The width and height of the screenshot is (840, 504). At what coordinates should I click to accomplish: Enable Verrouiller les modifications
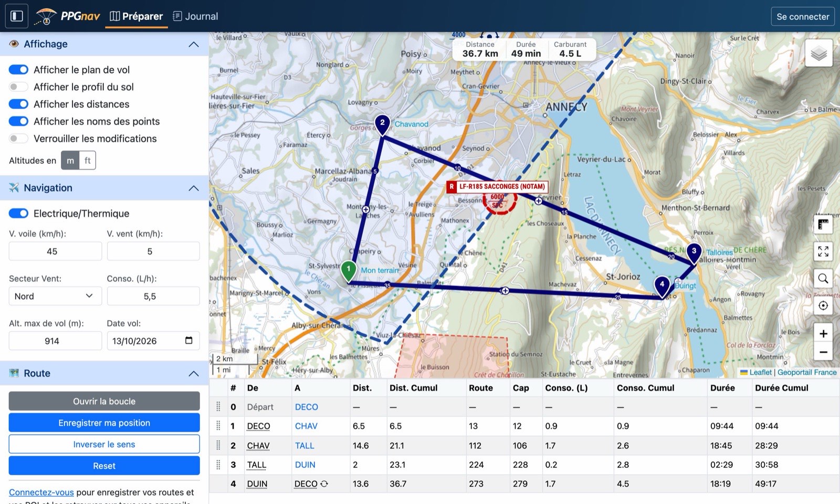[18, 139]
